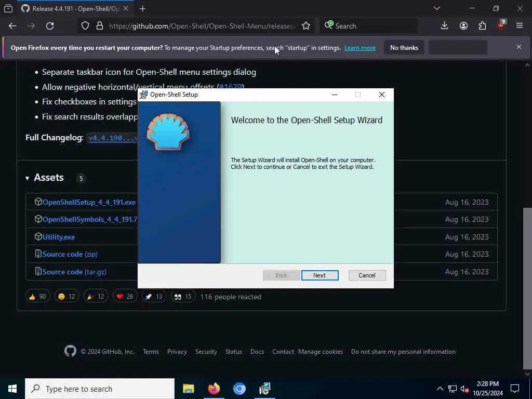The height and width of the screenshot is (399, 532).
Task: Open the Security footer link
Action: click(206, 352)
